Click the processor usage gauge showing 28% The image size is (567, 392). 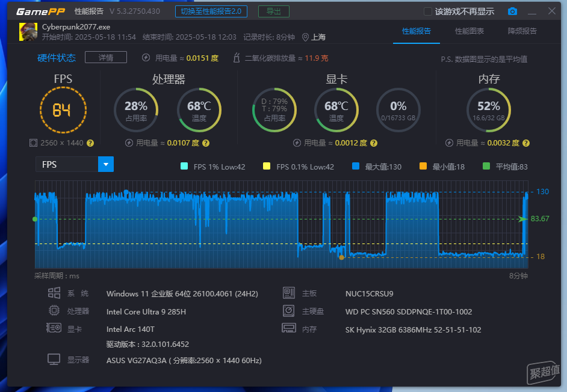(x=136, y=110)
